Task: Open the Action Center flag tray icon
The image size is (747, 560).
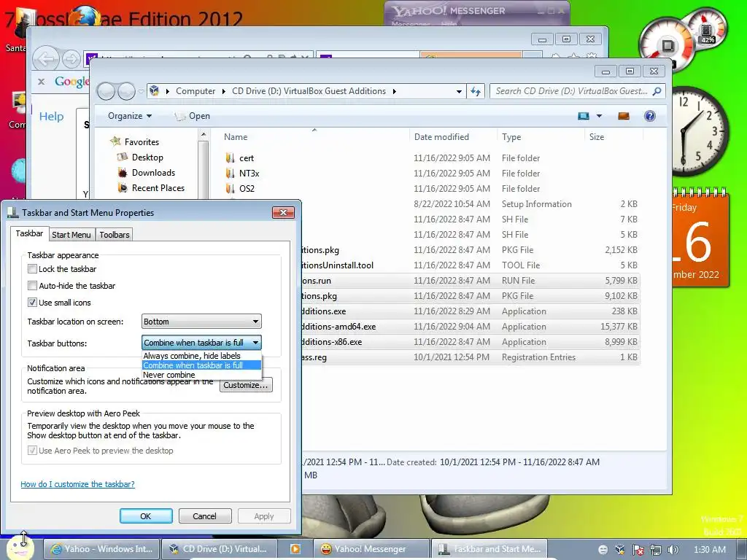Action: coord(638,550)
